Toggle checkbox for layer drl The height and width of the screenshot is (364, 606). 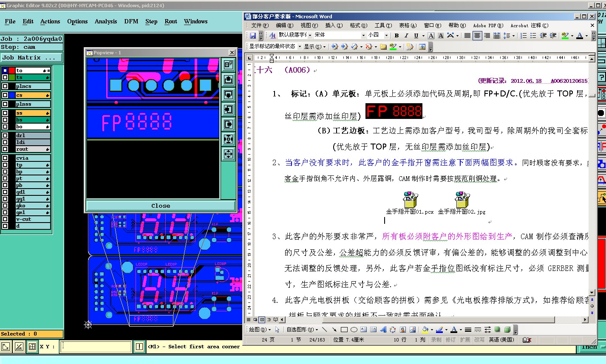pyautogui.click(x=5, y=135)
